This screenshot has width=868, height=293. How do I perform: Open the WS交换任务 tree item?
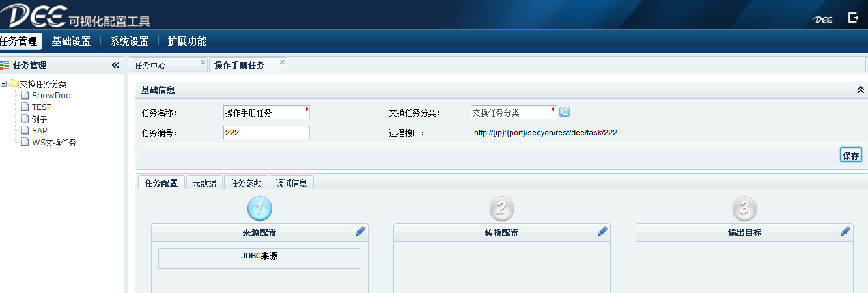(54, 143)
